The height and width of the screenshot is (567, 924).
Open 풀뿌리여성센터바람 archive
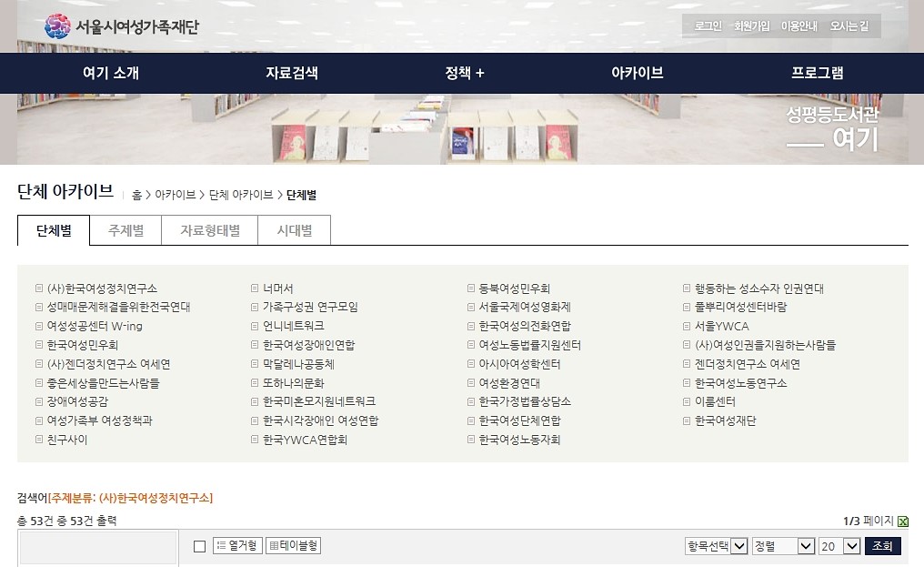pyautogui.click(x=740, y=307)
